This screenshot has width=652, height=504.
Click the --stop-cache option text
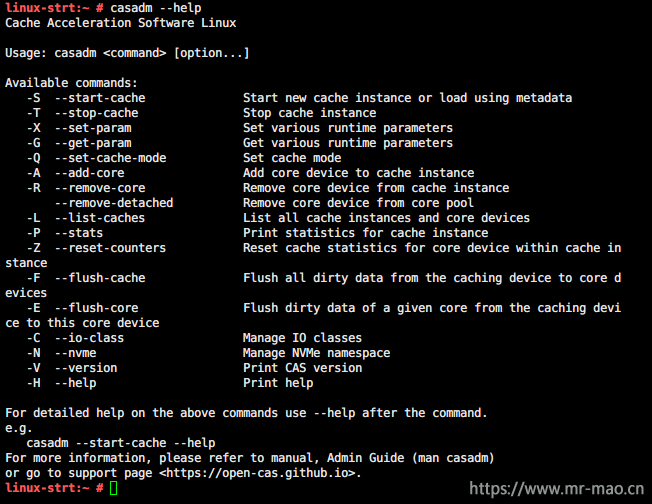coord(96,113)
